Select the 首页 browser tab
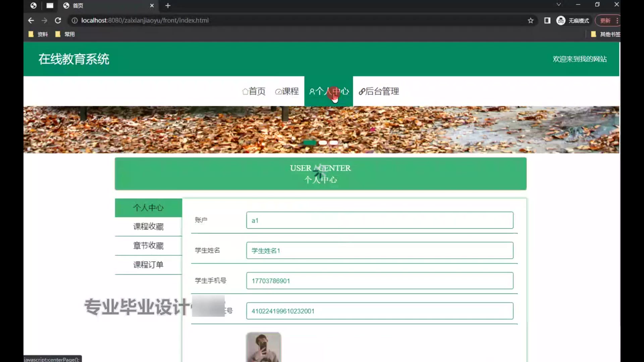 coord(107,5)
